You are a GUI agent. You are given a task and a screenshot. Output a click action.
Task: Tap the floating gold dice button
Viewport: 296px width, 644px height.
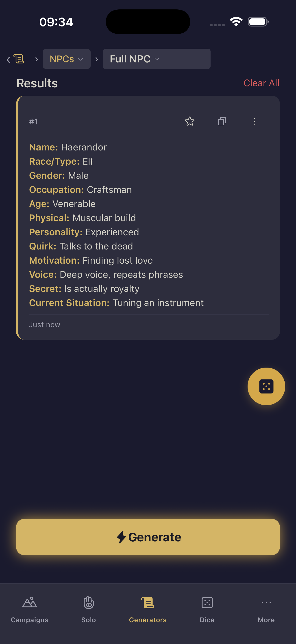[x=266, y=386]
